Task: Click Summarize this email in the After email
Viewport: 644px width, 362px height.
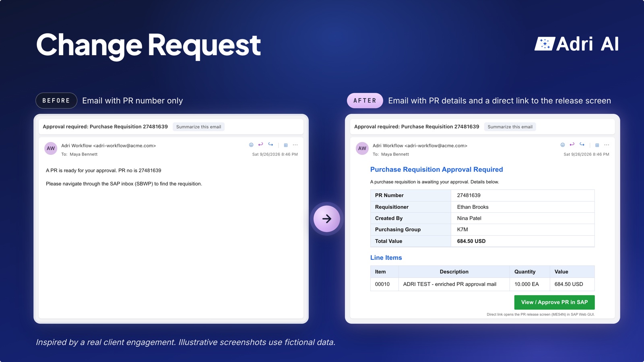Action: point(510,127)
